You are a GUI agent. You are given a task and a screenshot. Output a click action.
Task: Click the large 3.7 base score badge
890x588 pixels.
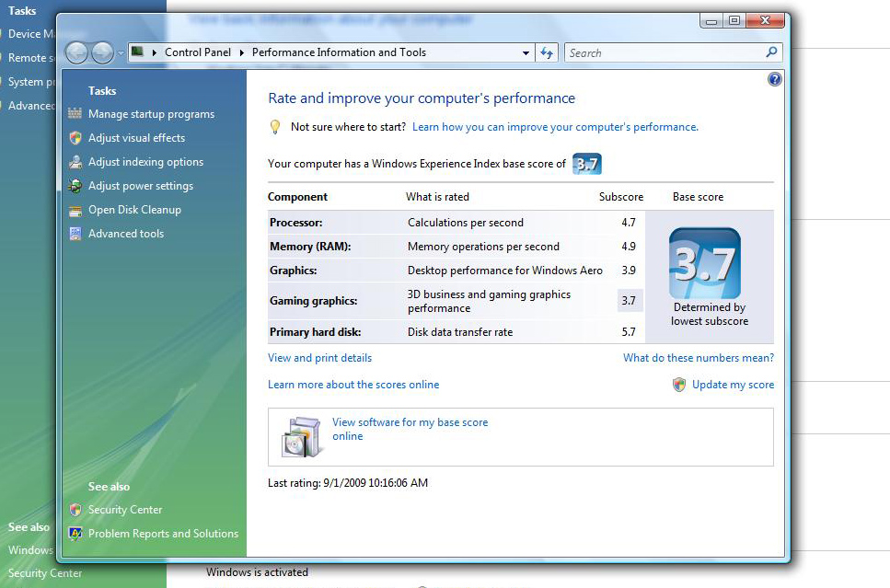pos(705,263)
